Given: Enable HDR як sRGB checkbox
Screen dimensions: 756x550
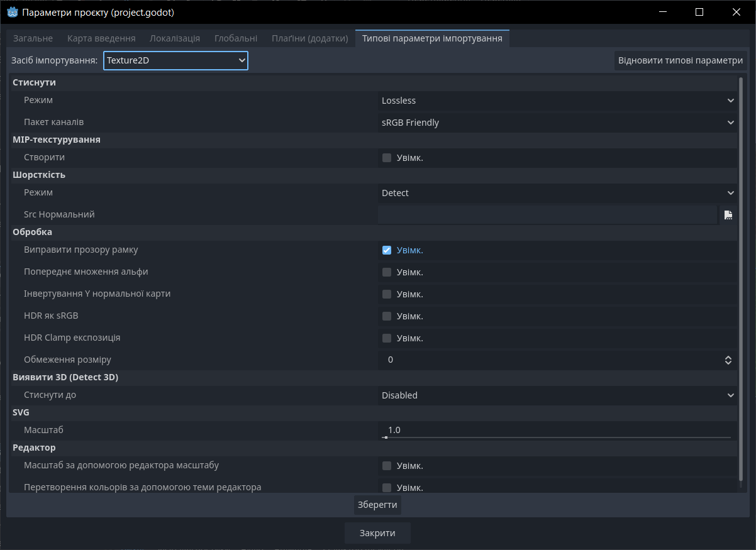Looking at the screenshot, I should tap(387, 316).
